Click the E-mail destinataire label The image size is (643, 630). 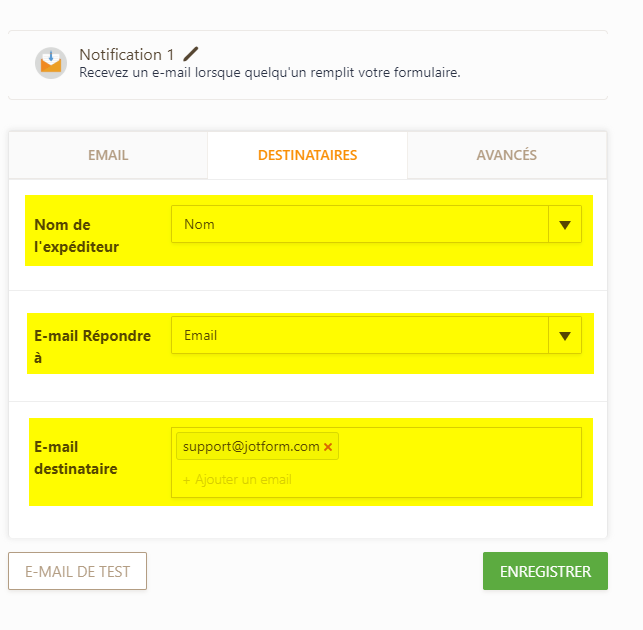coord(76,458)
